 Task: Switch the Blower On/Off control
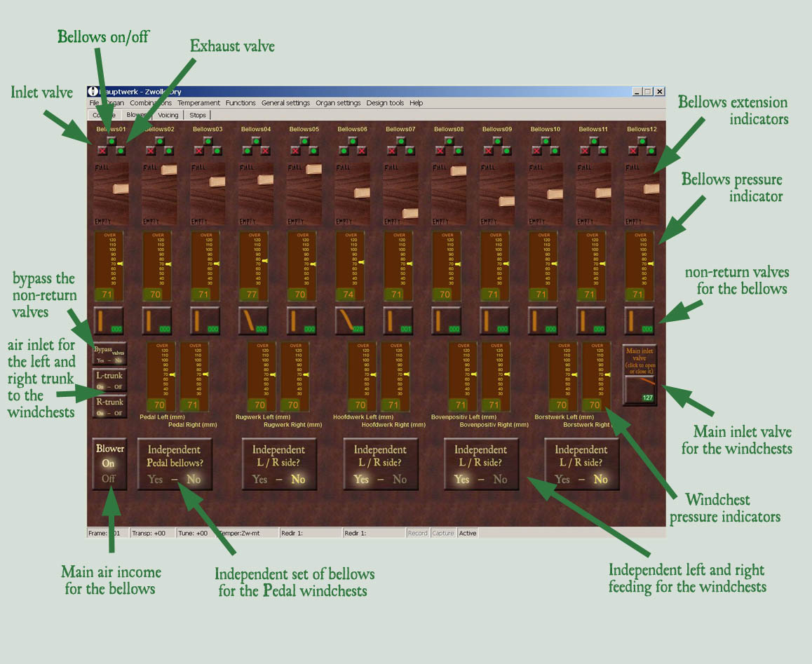click(x=109, y=464)
